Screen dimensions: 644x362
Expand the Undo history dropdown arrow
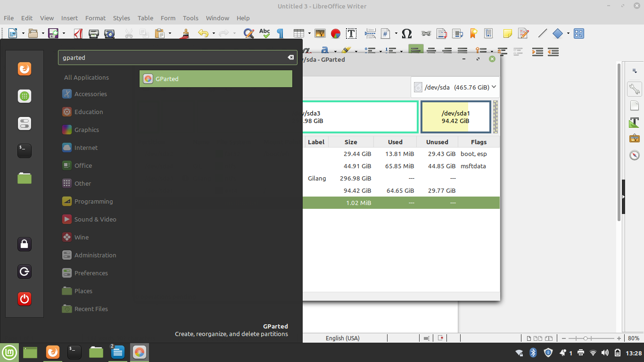click(214, 33)
